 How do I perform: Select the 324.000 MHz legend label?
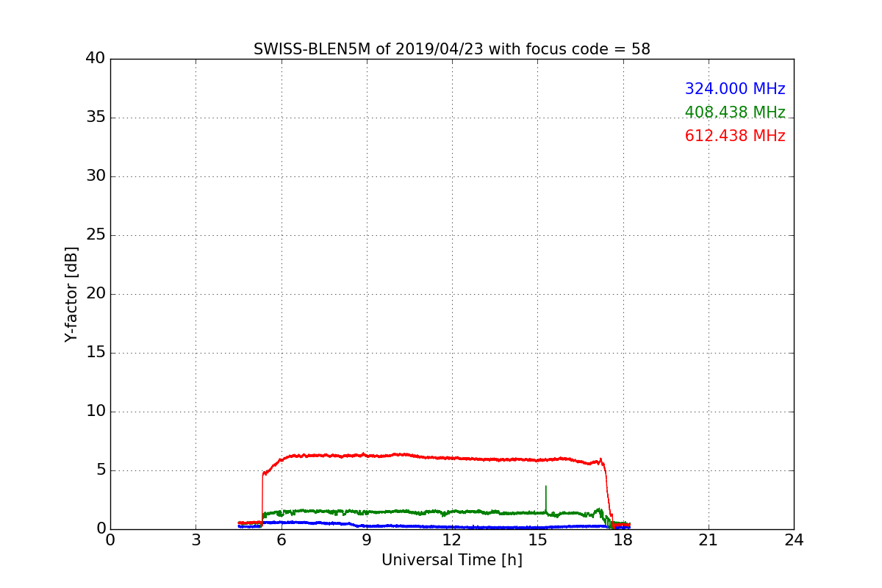pos(735,89)
